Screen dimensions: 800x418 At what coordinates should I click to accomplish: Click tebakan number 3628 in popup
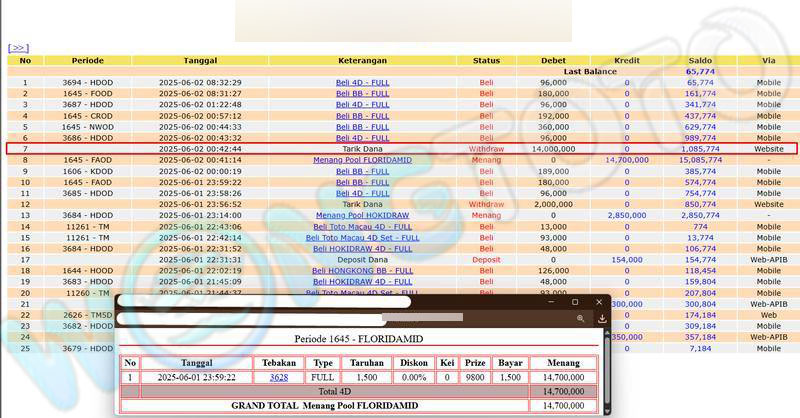[x=279, y=377]
